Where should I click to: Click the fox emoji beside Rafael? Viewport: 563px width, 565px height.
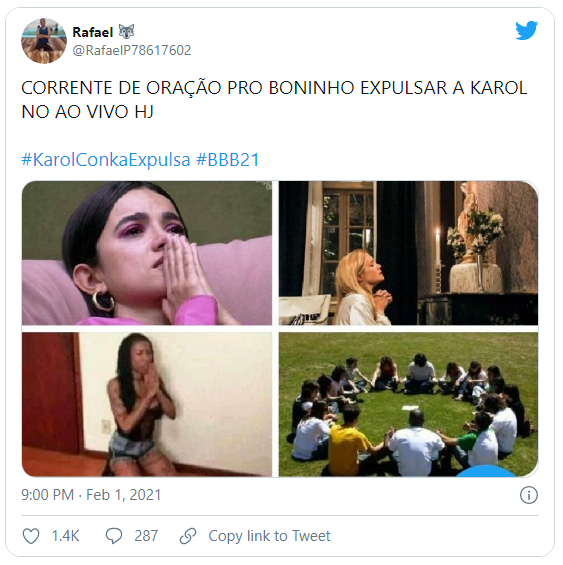coord(127,32)
